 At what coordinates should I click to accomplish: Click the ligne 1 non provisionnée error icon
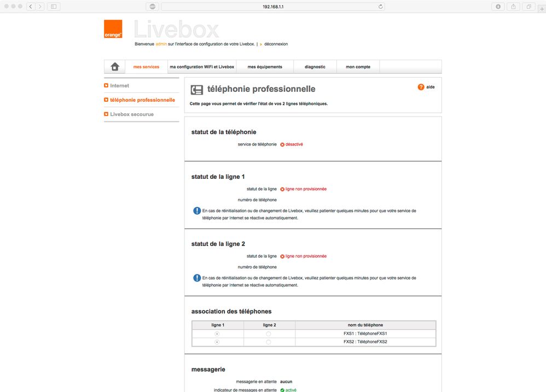point(282,189)
